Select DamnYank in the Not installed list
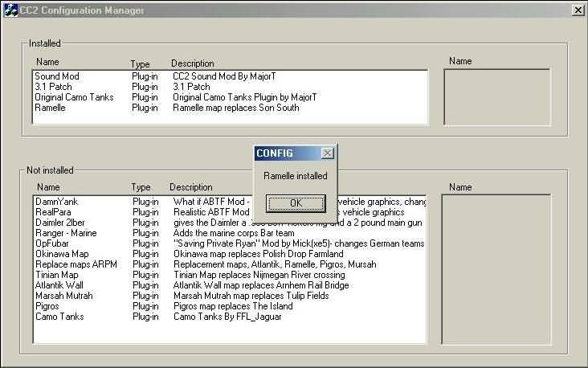 56,201
